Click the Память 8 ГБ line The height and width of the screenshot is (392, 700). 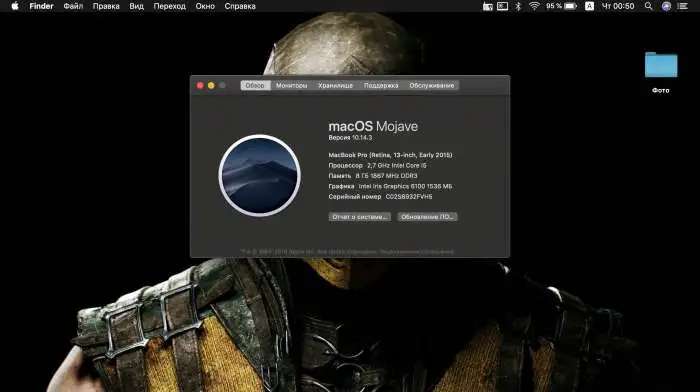tap(373, 176)
